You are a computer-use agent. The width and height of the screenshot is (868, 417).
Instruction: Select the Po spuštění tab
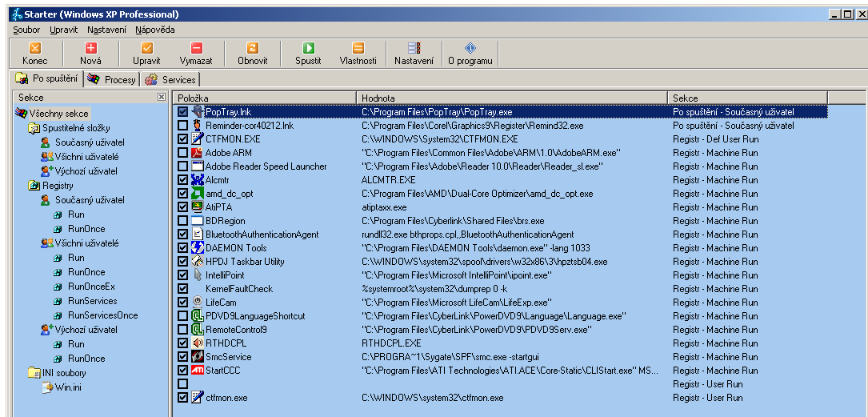(x=47, y=78)
